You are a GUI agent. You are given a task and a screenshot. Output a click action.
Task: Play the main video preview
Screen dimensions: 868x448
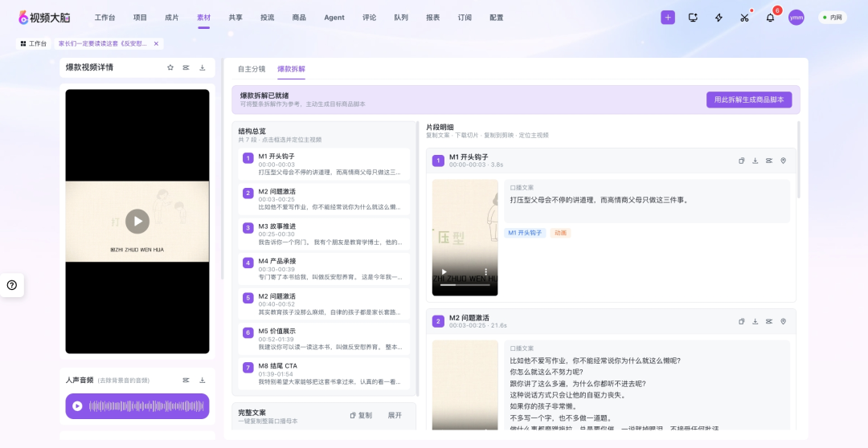[137, 222]
